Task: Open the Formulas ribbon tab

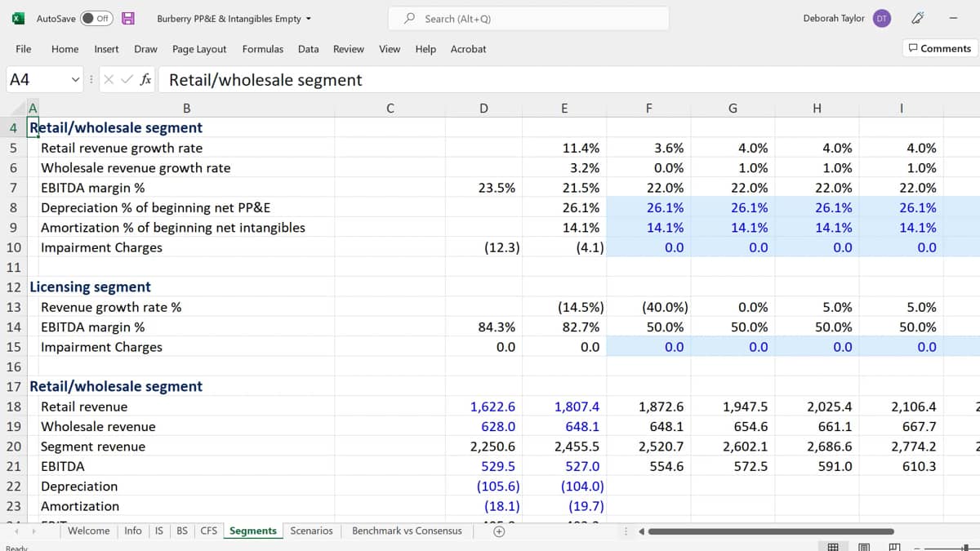Action: 262,49
